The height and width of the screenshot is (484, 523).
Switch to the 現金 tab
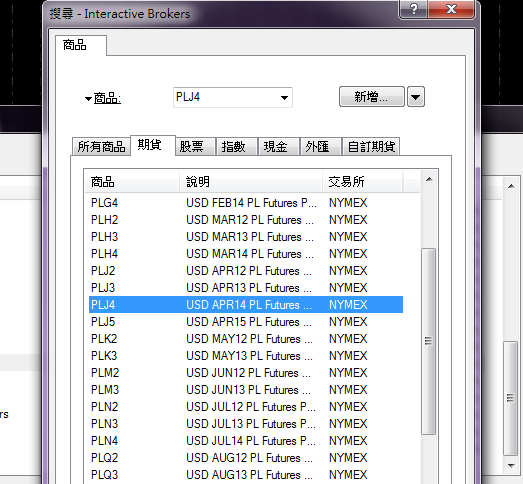pyautogui.click(x=279, y=147)
